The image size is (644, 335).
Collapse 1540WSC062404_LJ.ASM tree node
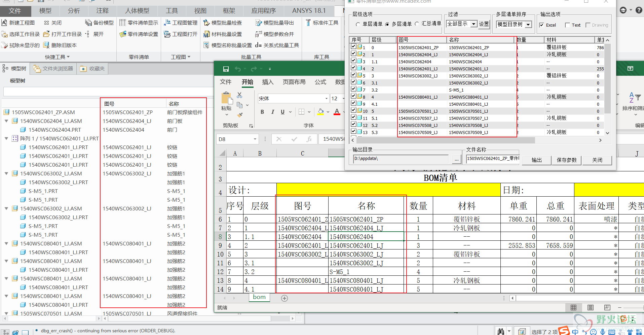point(6,121)
